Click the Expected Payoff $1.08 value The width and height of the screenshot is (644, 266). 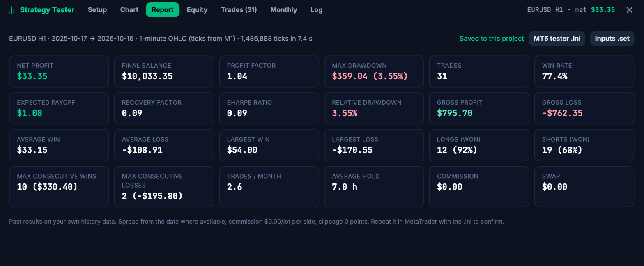(x=30, y=113)
